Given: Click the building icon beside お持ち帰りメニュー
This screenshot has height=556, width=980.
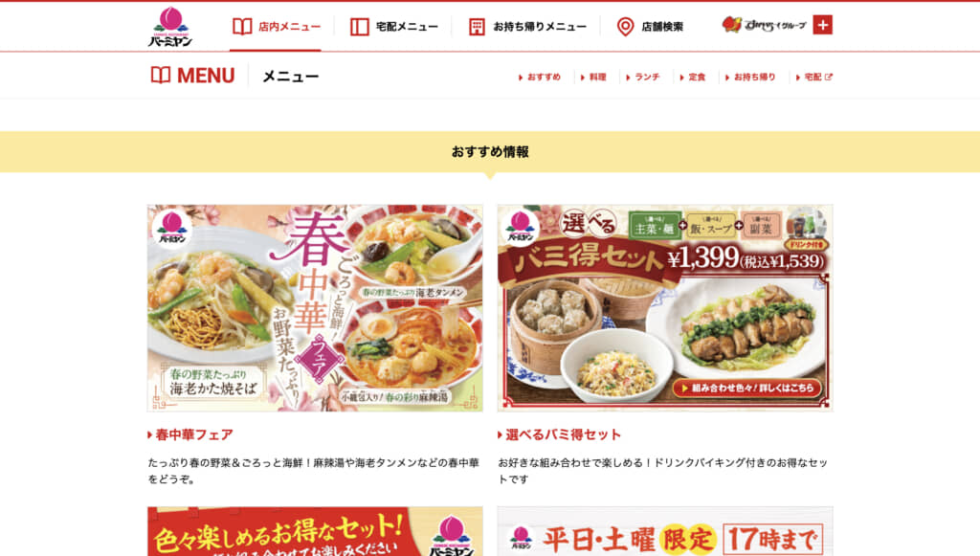Looking at the screenshot, I should [x=477, y=27].
